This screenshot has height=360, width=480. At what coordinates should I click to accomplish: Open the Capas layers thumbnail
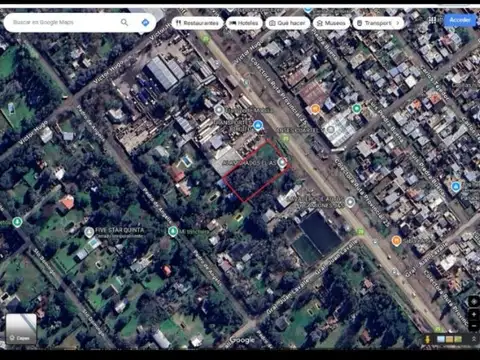pos(21,329)
